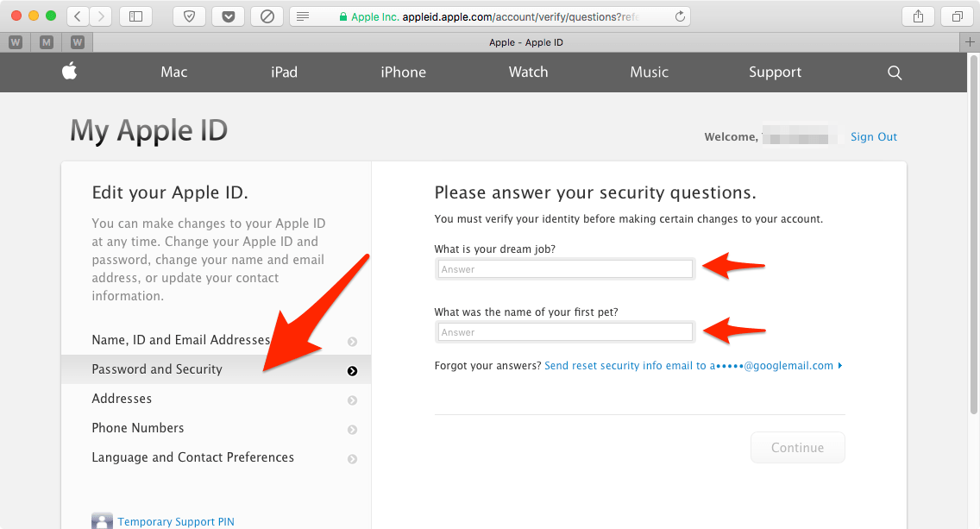Open the iPhone menu
Image resolution: width=980 pixels, height=529 pixels.
tap(403, 72)
